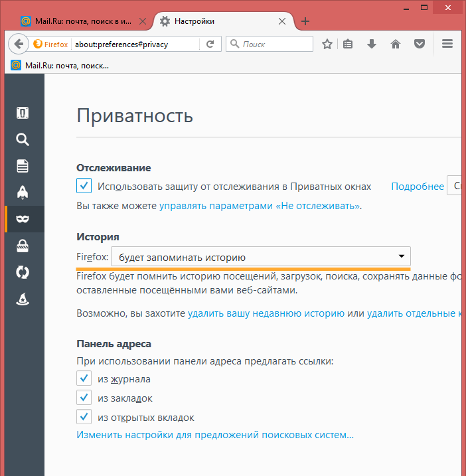Save to Pocket icon
Viewport: 466px width, 476px height.
[x=420, y=44]
